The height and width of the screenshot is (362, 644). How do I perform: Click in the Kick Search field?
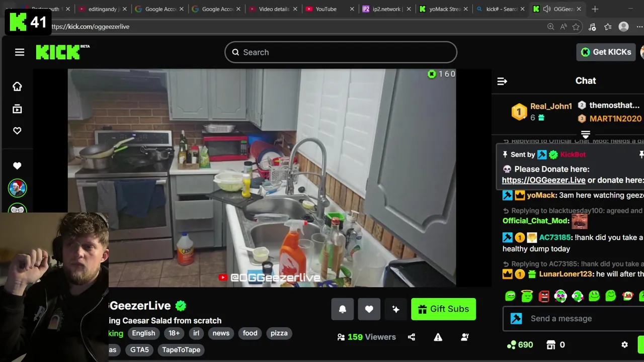click(341, 52)
